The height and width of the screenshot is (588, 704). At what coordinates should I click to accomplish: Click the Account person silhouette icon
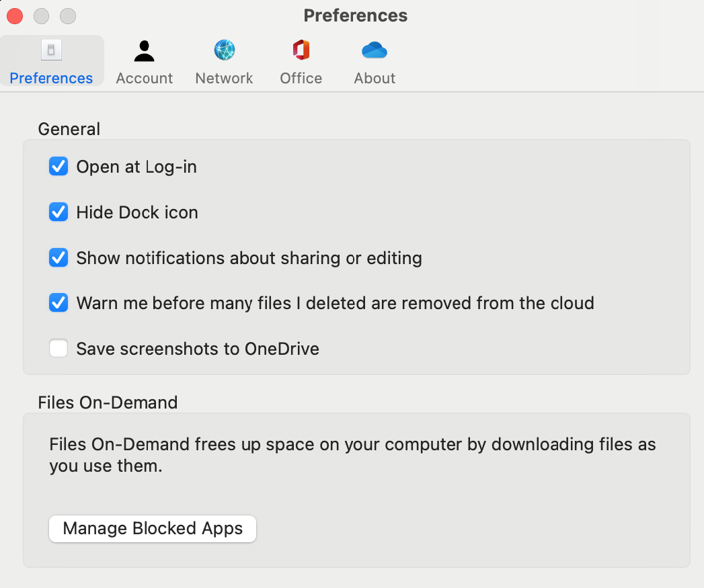[x=144, y=50]
